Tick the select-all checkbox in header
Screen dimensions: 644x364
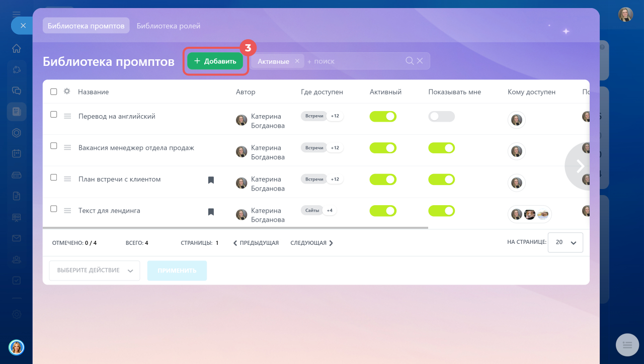point(54,92)
